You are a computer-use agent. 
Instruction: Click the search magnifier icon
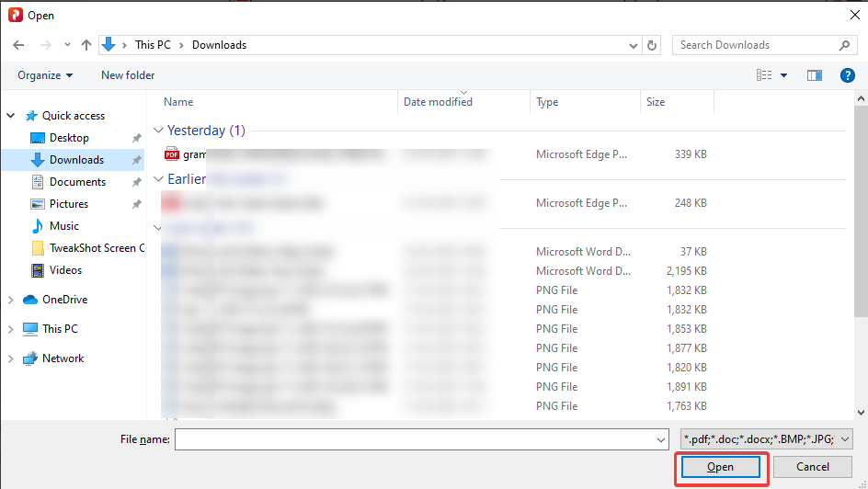[x=844, y=45]
